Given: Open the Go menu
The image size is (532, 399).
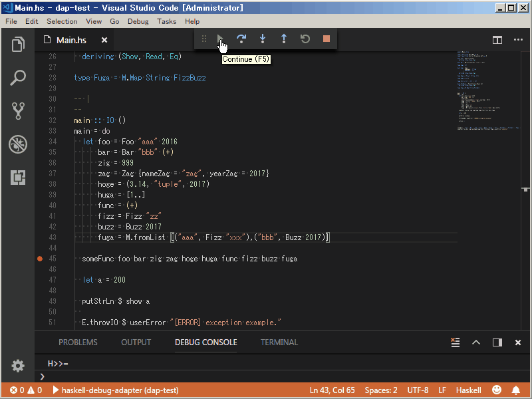Looking at the screenshot, I should pyautogui.click(x=114, y=21).
